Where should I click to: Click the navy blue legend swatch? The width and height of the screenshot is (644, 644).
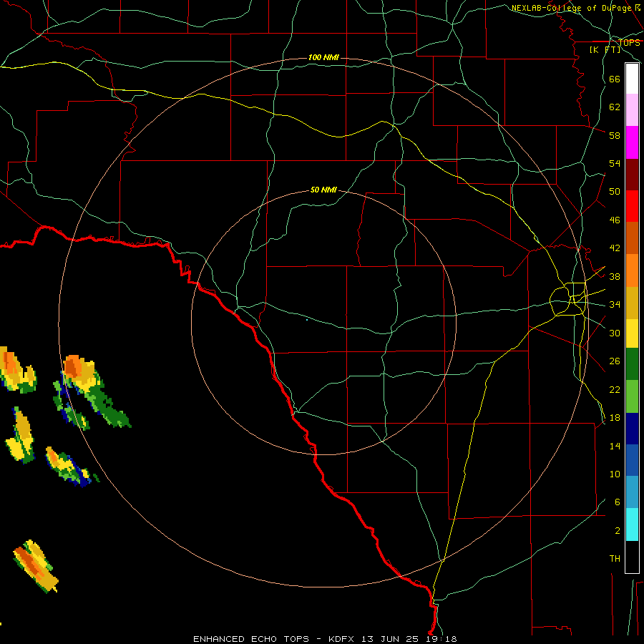(632, 429)
